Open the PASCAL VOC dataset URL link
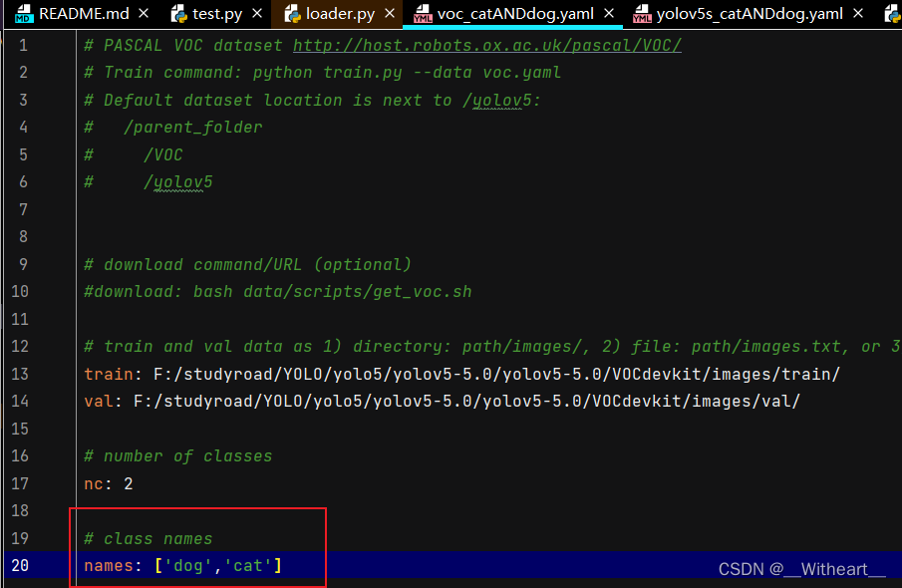The height and width of the screenshot is (588, 902). coord(487,46)
